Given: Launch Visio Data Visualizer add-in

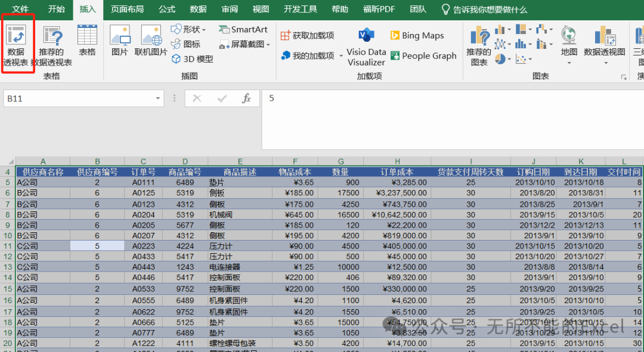Looking at the screenshot, I should (x=366, y=47).
